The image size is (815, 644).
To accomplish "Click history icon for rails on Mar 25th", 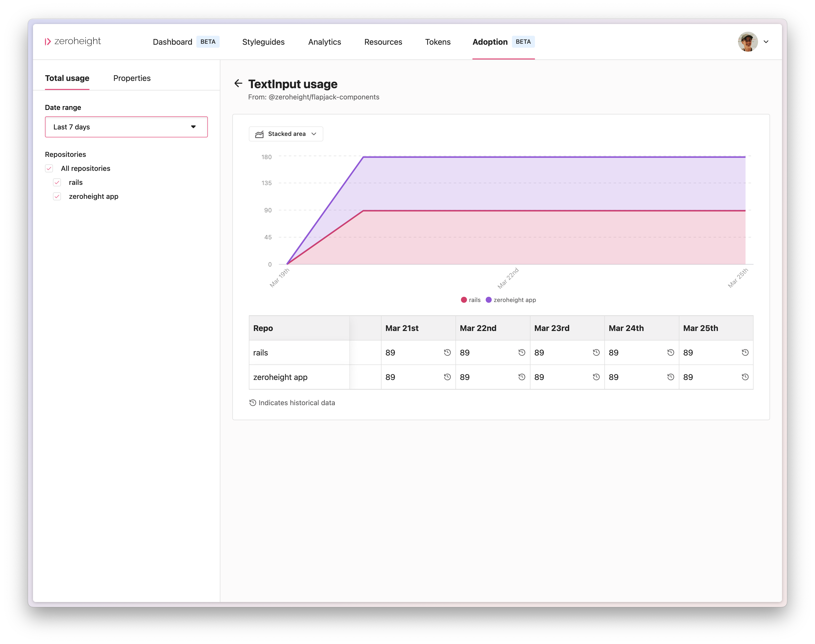I will coord(745,352).
